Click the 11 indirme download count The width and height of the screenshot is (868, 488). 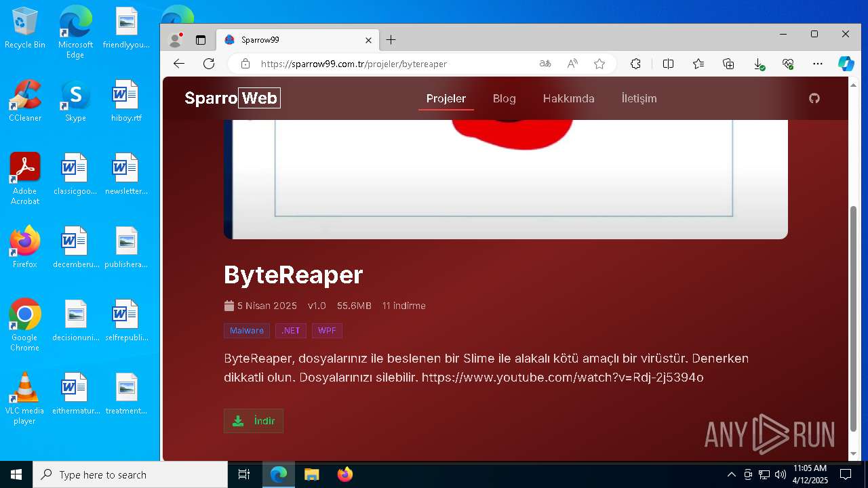[x=403, y=306]
